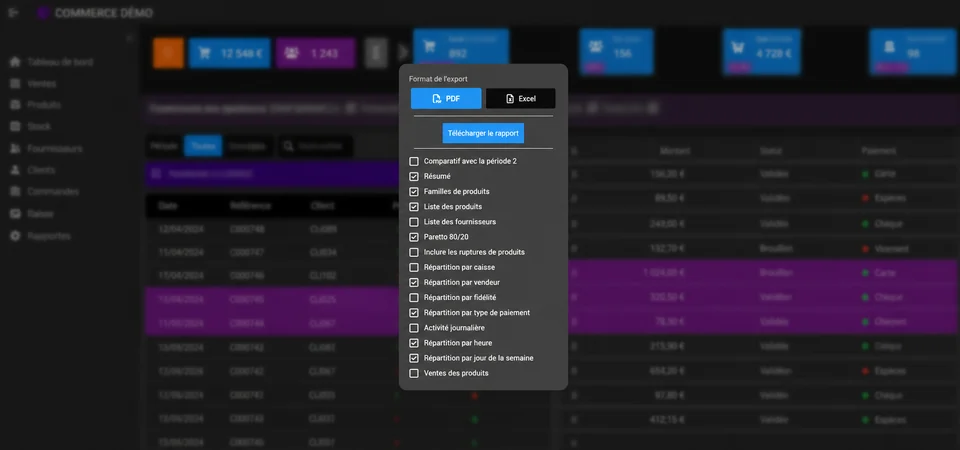
Task: Check Liste des fournisseurs
Action: coord(414,222)
